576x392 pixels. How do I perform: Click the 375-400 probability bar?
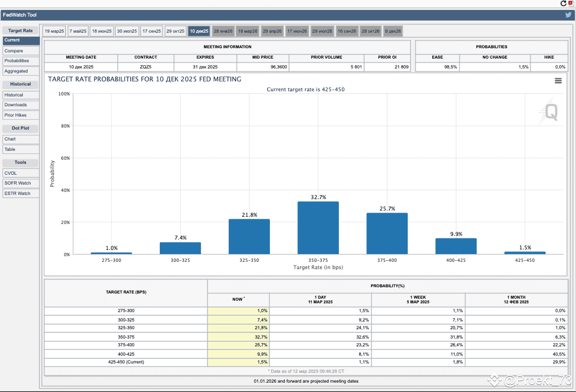(387, 233)
